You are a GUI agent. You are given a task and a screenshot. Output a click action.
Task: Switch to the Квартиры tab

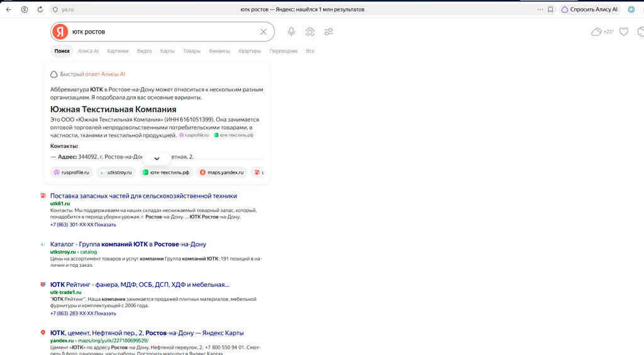tap(250, 51)
